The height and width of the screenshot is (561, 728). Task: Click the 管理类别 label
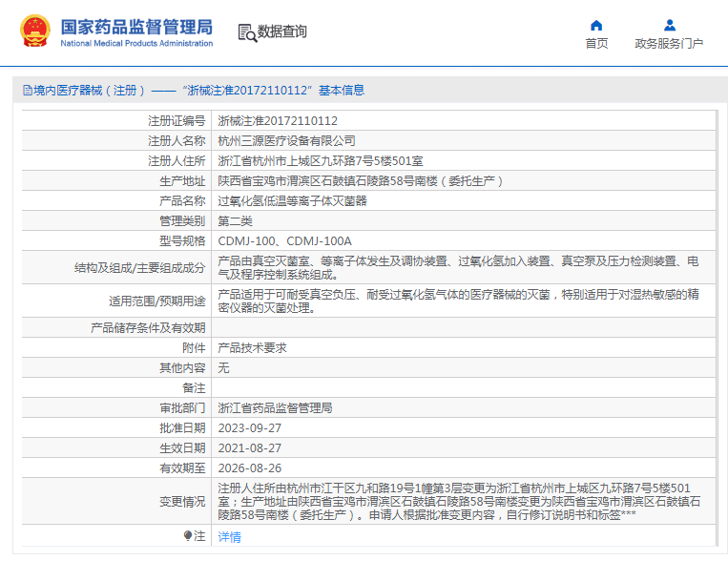182,220
